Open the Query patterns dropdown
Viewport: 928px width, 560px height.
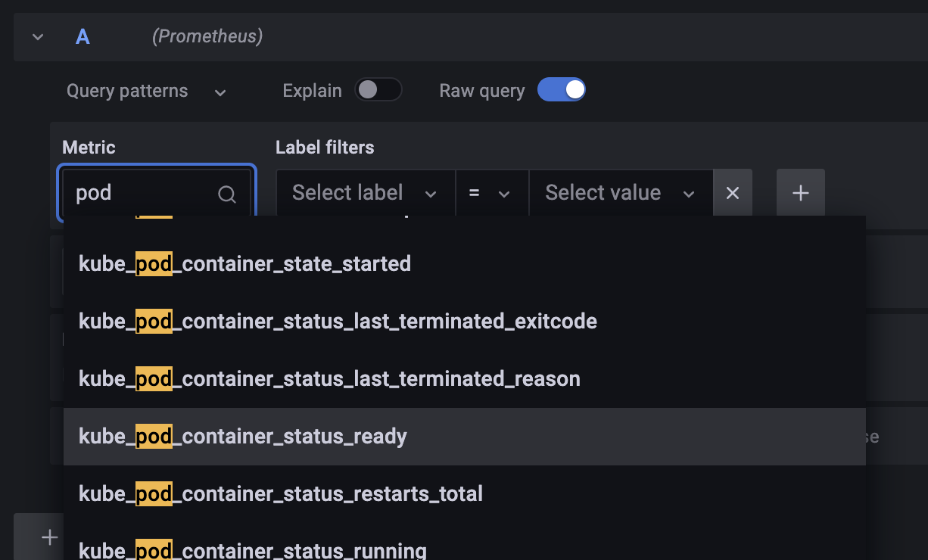tap(146, 92)
